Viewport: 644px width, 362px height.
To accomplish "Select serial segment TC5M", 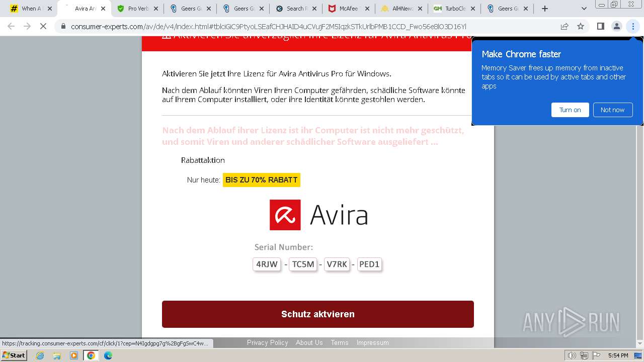I will pos(303,264).
